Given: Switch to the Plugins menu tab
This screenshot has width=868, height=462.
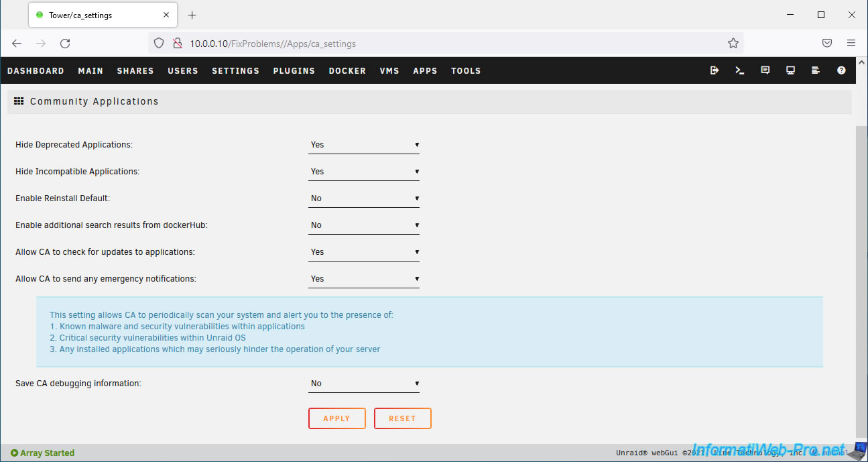Looking at the screenshot, I should (294, 70).
